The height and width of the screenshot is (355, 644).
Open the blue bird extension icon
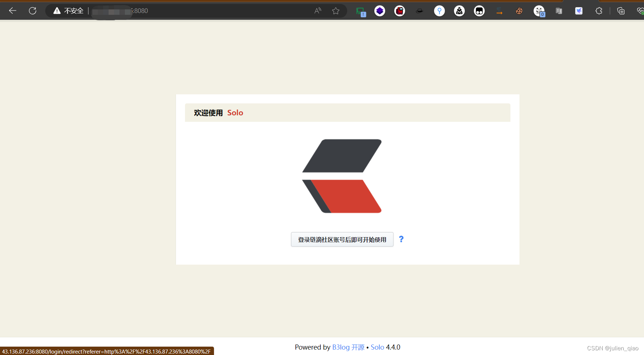click(579, 11)
